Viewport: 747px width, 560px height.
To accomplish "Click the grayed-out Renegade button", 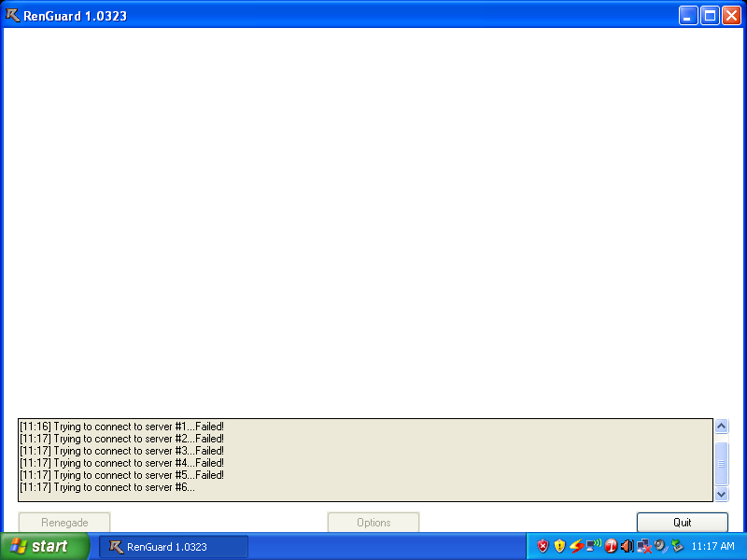I will (64, 523).
